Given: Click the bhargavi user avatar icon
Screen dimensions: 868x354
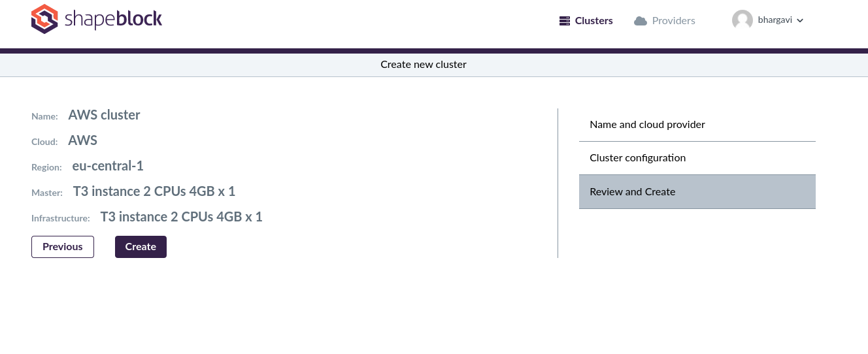Looking at the screenshot, I should pos(743,20).
